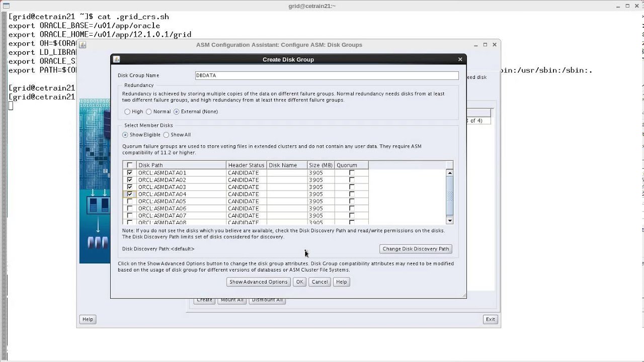Screen dimensions: 644x362
Task: Check disk ORCL:ASMDATA07
Action: click(x=130, y=215)
